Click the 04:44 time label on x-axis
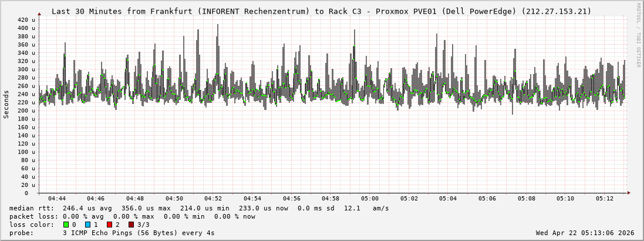The height and width of the screenshot is (241, 644). (57, 199)
